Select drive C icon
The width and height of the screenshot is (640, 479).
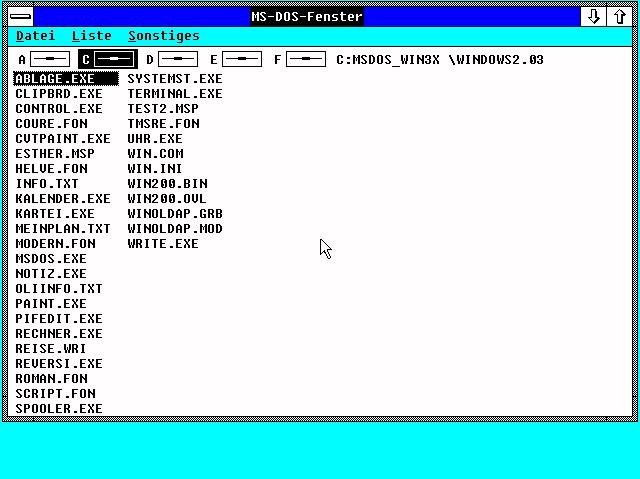[x=113, y=60]
